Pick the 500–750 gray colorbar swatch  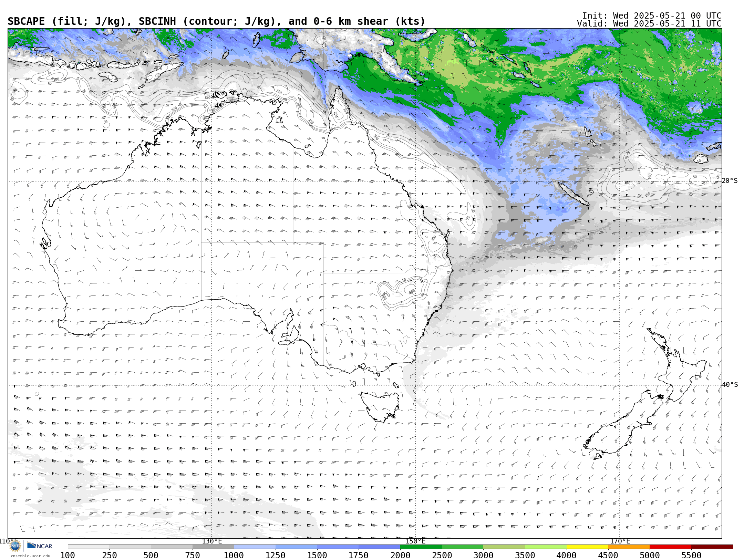pyautogui.click(x=172, y=547)
